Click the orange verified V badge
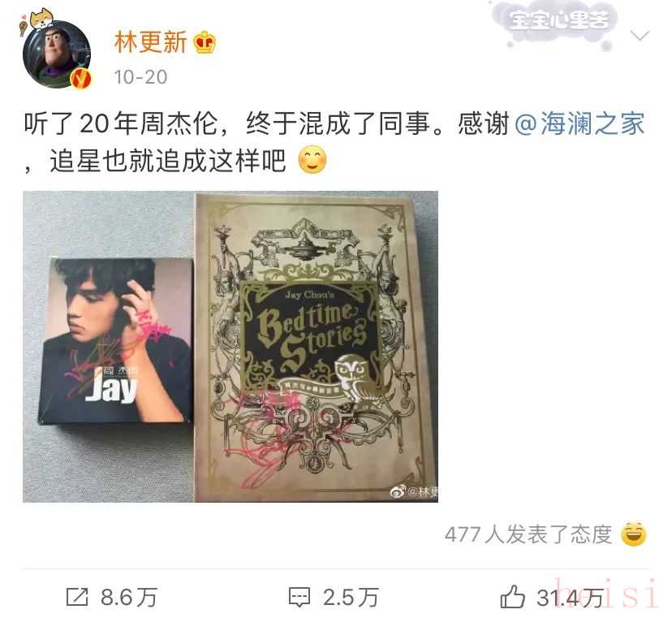 point(80,79)
